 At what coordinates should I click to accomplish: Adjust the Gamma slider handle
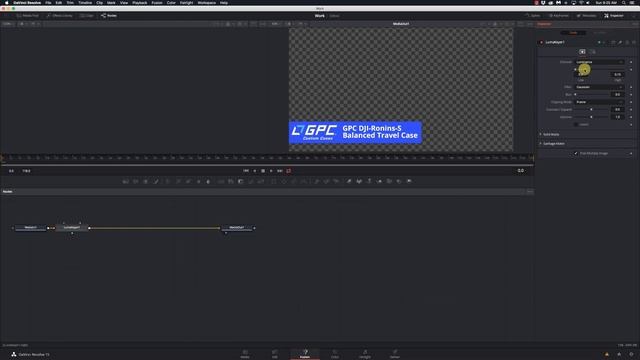click(x=591, y=117)
